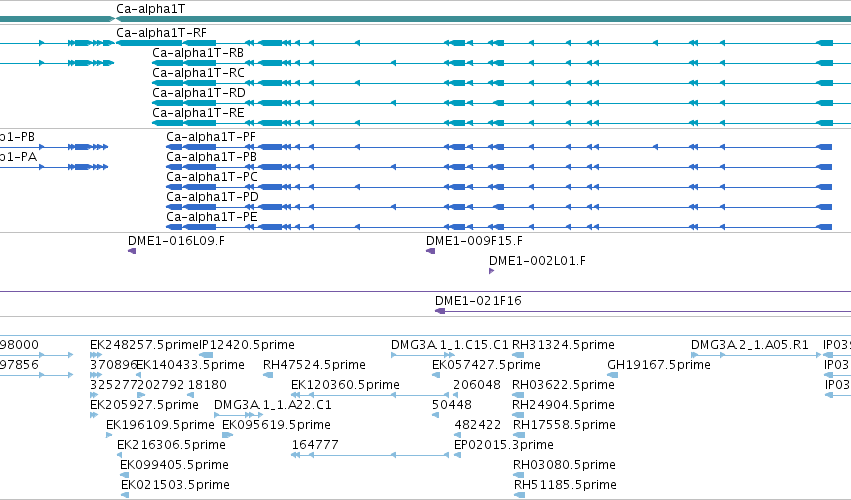
Task: Click the RH24904.5prime EST label
Action: coord(563,406)
